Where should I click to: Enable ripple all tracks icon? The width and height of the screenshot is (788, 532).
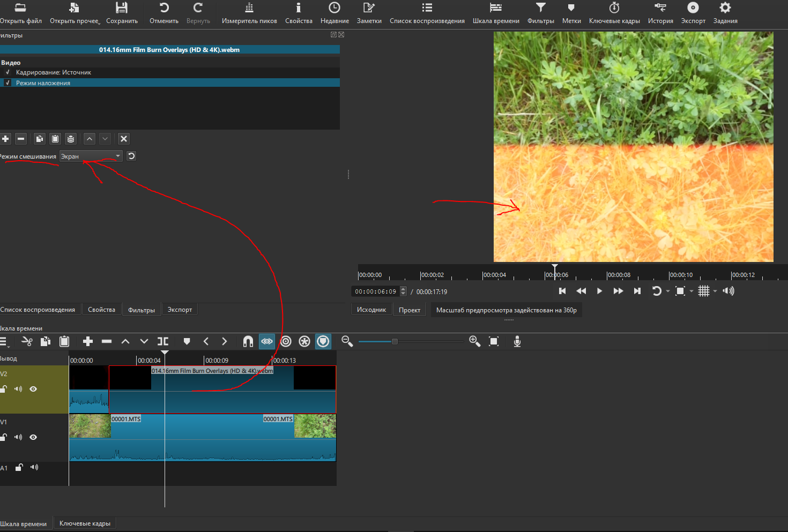(304, 341)
